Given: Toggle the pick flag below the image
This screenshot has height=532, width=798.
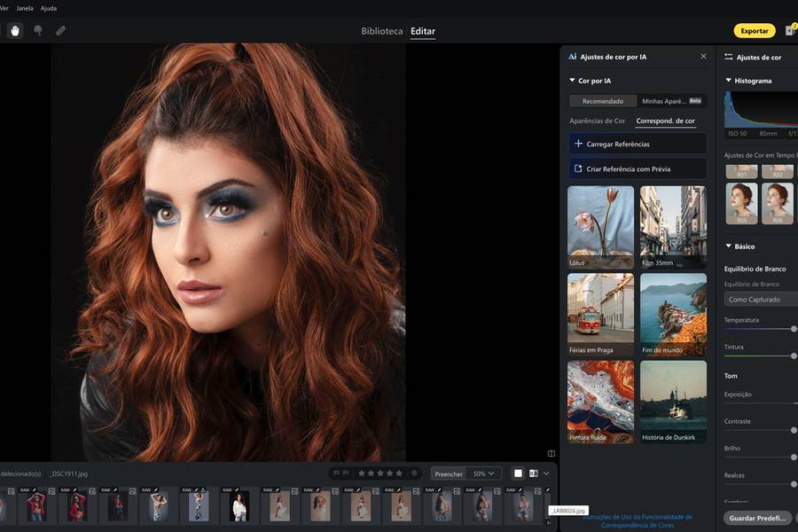Looking at the screenshot, I should [335, 473].
